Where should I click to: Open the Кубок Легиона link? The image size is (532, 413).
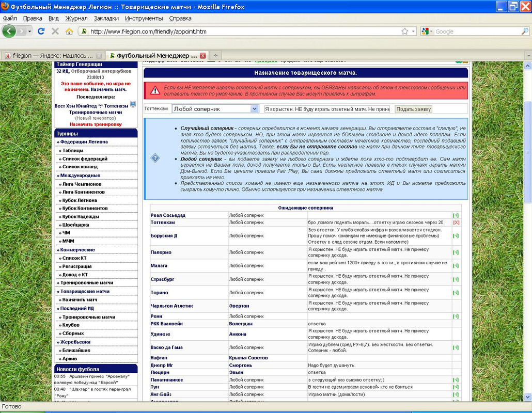click(80, 200)
